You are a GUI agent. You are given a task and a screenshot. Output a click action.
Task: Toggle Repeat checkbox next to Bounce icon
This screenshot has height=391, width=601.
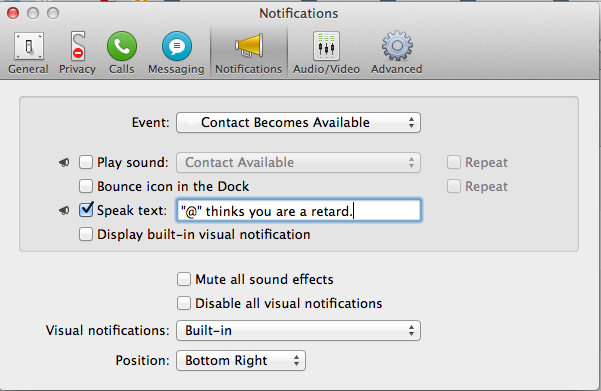[454, 186]
